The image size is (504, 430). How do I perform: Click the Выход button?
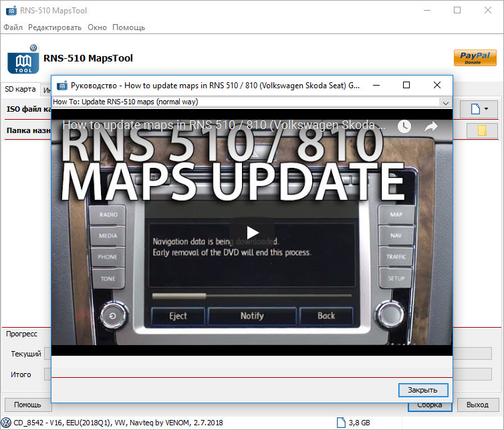click(x=478, y=405)
